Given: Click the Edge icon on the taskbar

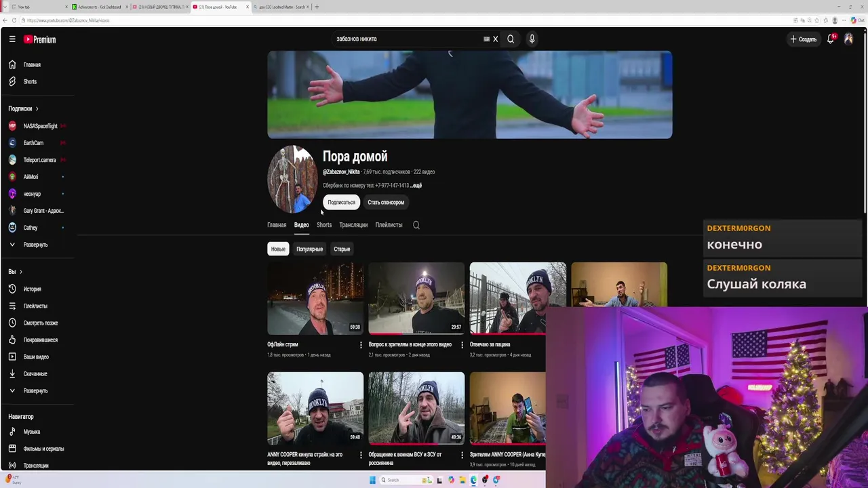Looking at the screenshot, I should [x=473, y=480].
